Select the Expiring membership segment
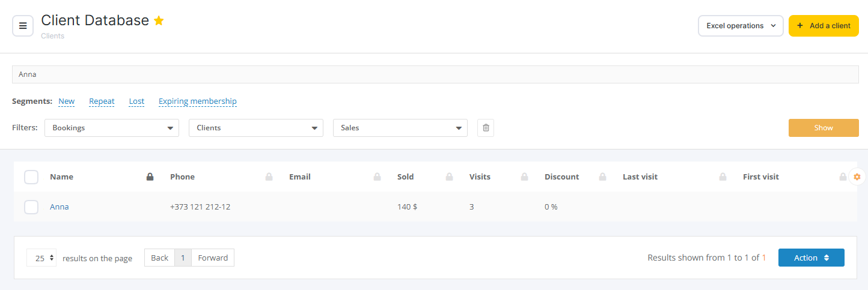 pyautogui.click(x=198, y=101)
